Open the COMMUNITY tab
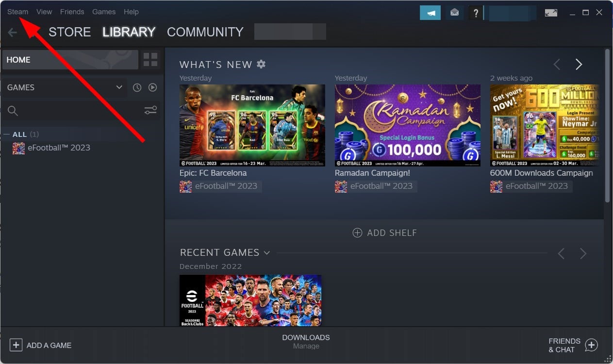 point(205,32)
